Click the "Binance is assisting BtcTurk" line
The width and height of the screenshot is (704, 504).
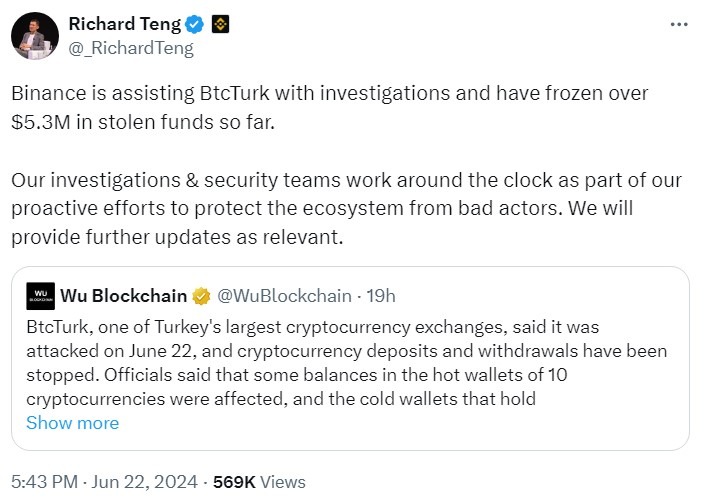click(330, 93)
